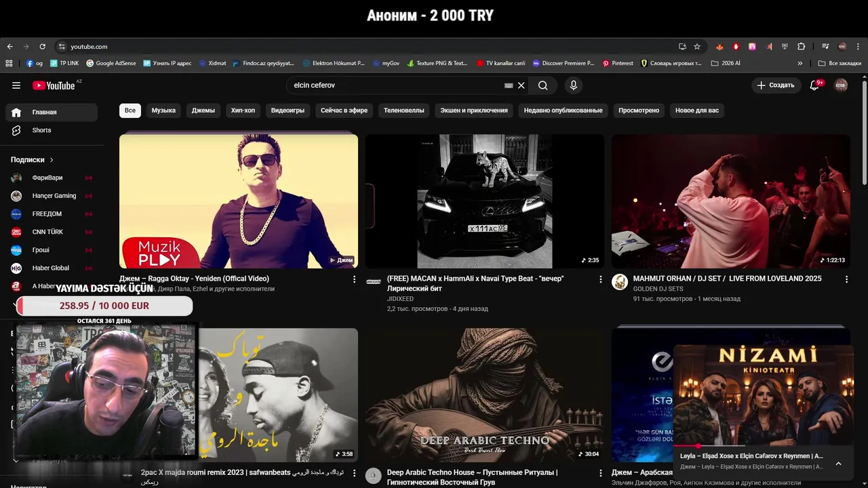Reload the page
Image resolution: width=868 pixels, height=488 pixels.
coord(42,47)
